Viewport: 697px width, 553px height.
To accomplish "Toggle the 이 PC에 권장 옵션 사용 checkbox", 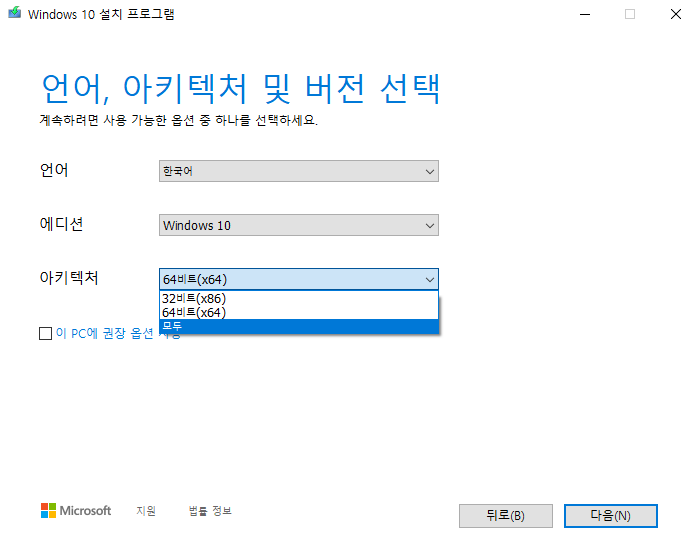I will coord(45,333).
